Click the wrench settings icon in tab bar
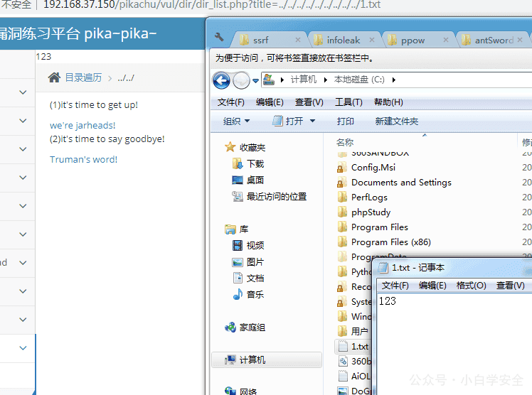532x395 pixels. (219, 37)
